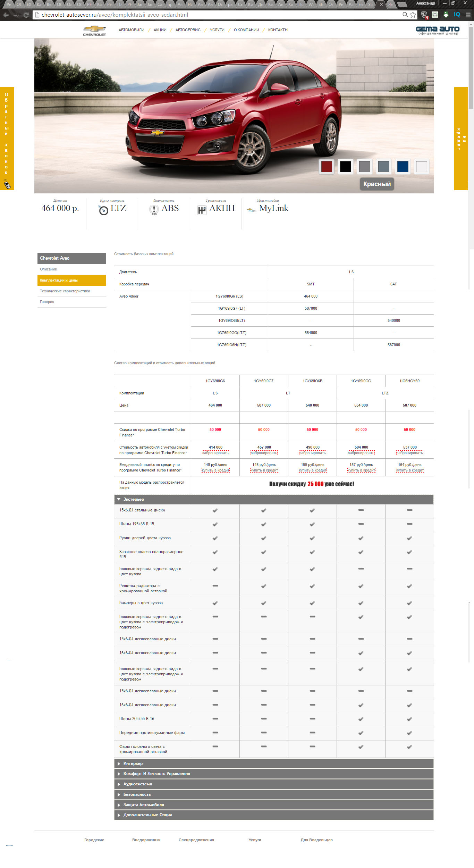Expand the Безопасность section
Screen dimensions: 474x868
(274, 794)
